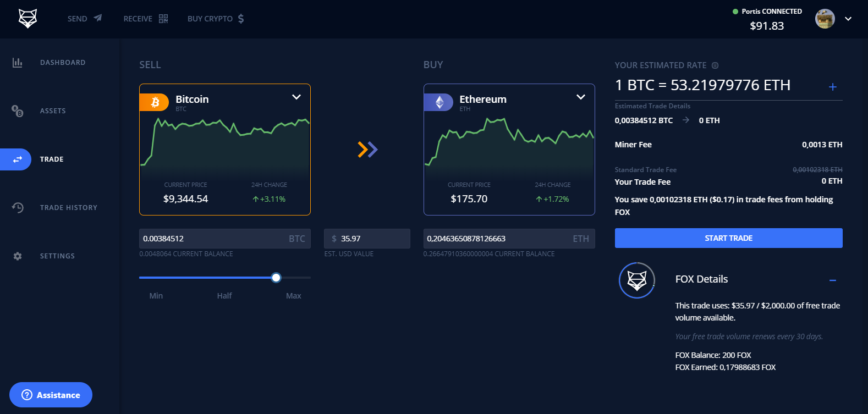Click the Bitcoin +3.11% 24H change

coord(269,199)
